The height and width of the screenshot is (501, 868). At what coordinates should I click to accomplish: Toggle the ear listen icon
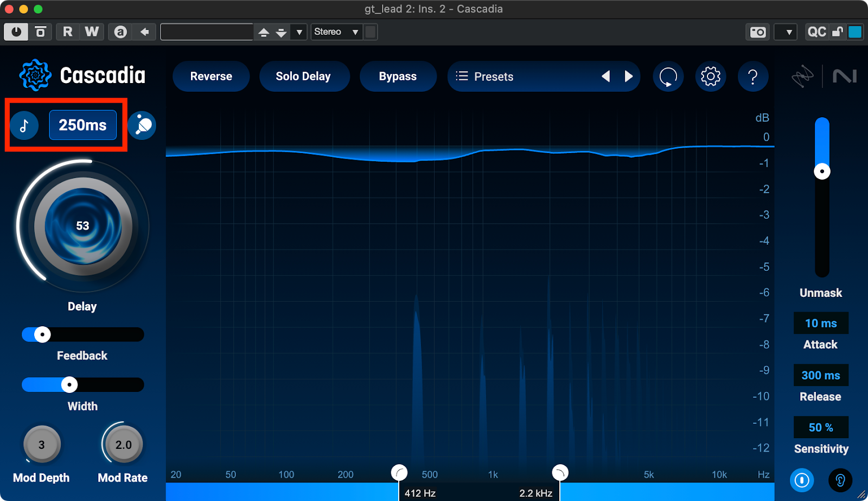[x=840, y=480]
